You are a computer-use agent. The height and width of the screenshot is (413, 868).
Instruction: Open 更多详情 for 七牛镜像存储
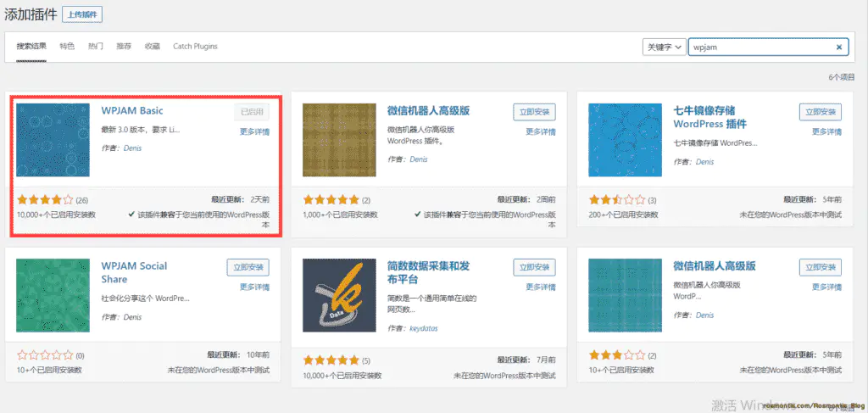[827, 131]
